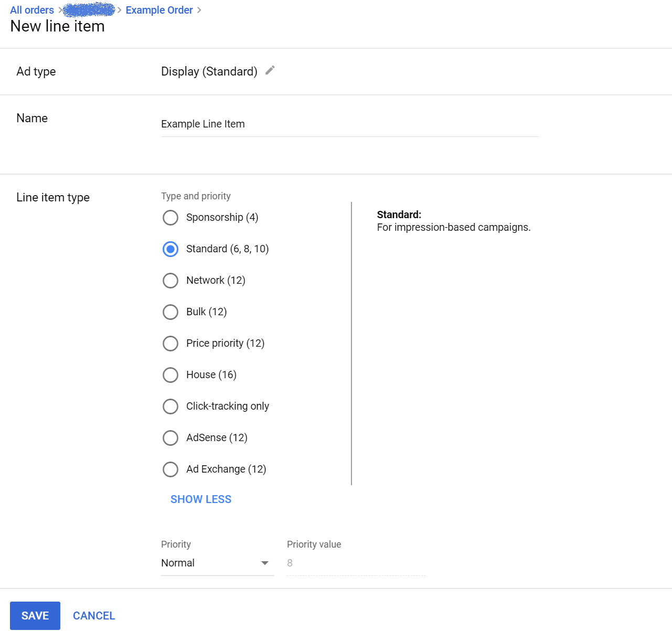Click the Name input field

click(x=349, y=124)
